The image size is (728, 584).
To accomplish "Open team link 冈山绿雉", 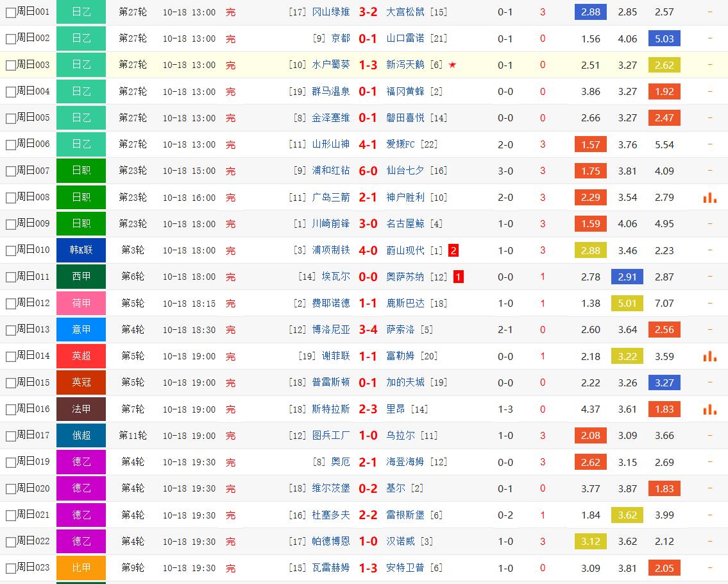I will (330, 12).
